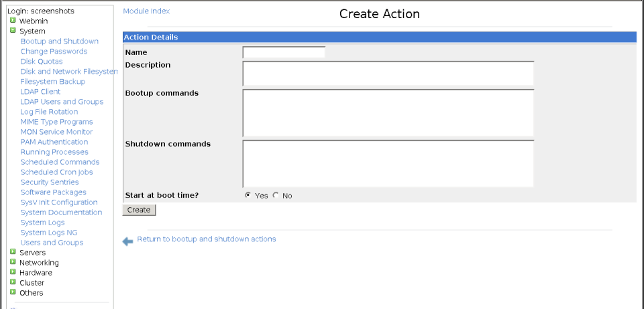The height and width of the screenshot is (309, 644).
Task: Select No for start at boot time
Action: point(276,195)
